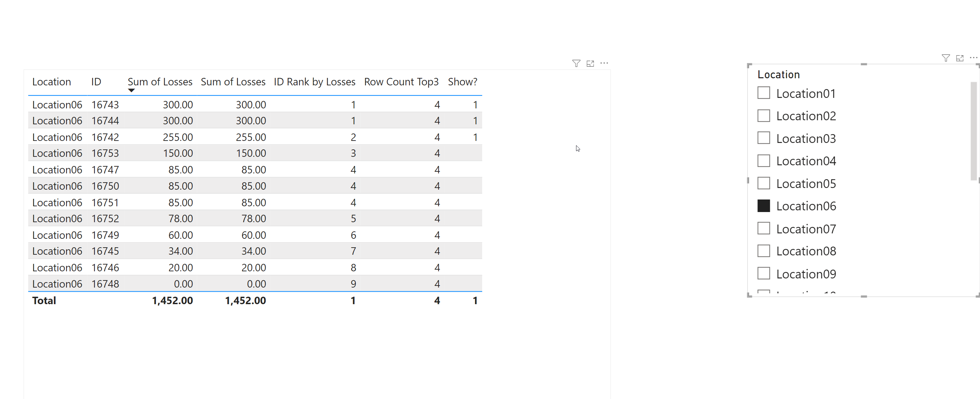Select ID cell 16753
This screenshot has height=399, width=980.
point(105,153)
